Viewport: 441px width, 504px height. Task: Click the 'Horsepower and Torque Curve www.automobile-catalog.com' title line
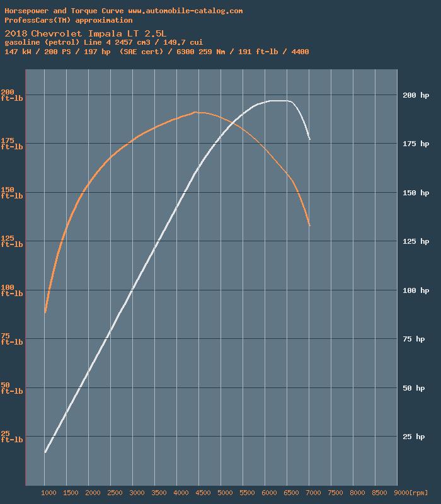point(123,11)
